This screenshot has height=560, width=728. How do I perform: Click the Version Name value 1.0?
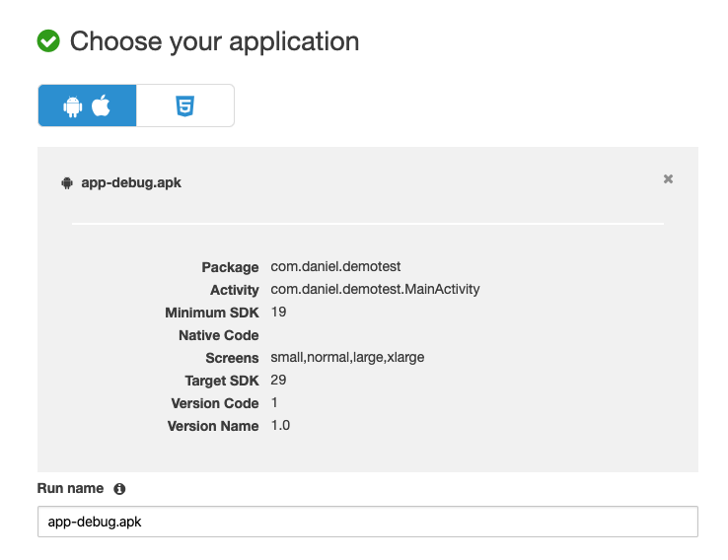[280, 426]
